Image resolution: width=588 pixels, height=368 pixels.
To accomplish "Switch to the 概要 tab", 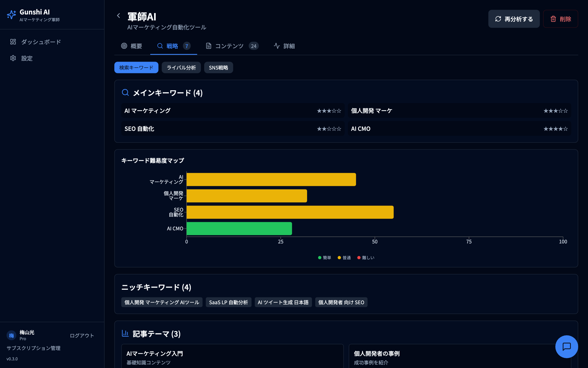I will tap(132, 46).
